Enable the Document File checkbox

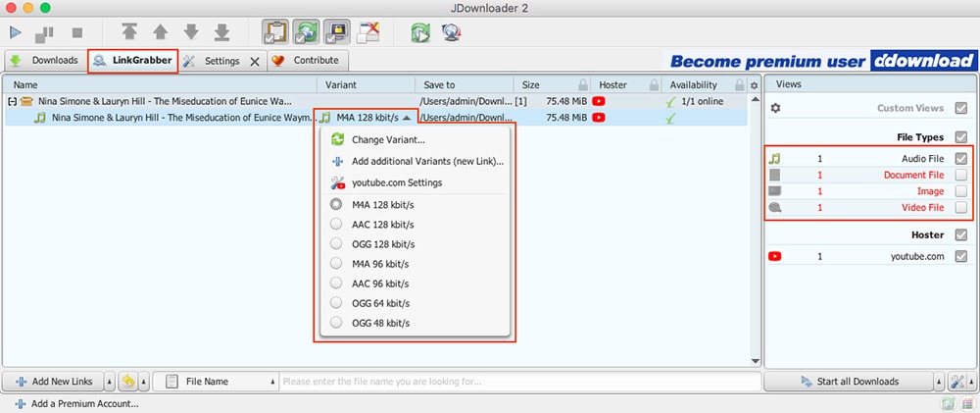[x=961, y=176]
